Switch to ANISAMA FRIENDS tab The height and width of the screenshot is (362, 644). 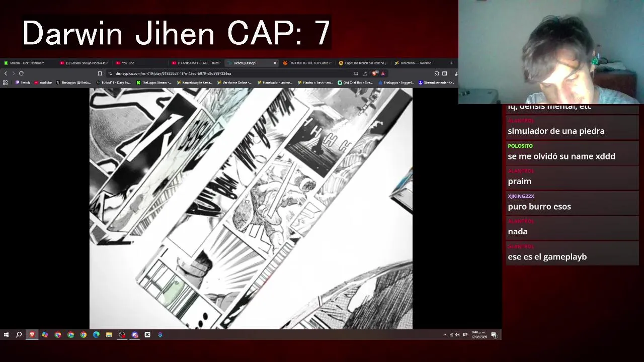196,63
